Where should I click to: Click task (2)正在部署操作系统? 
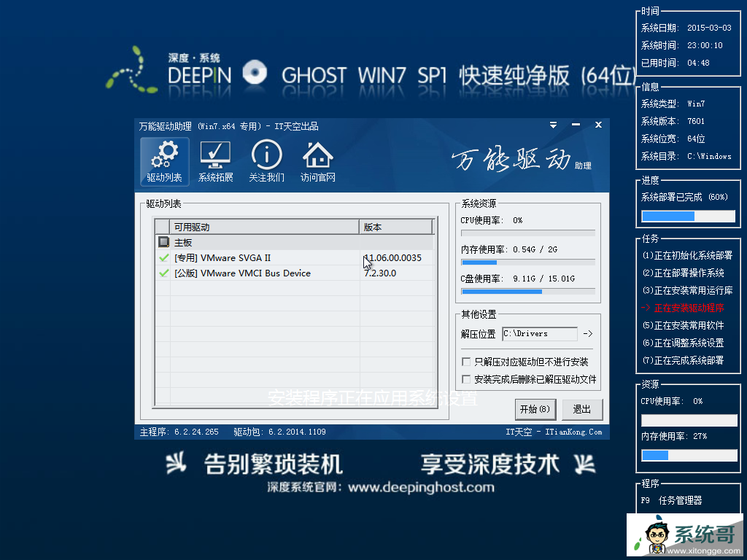click(x=683, y=273)
